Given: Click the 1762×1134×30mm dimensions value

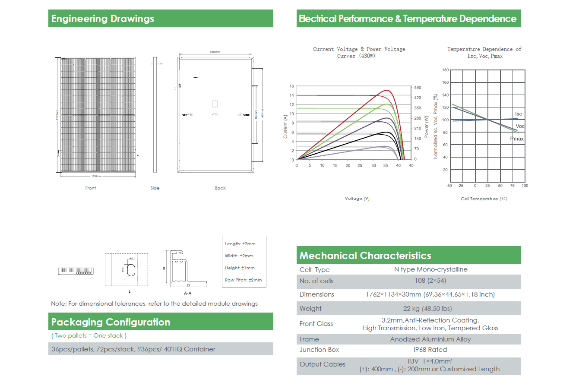Looking at the screenshot, I should pos(430,294).
